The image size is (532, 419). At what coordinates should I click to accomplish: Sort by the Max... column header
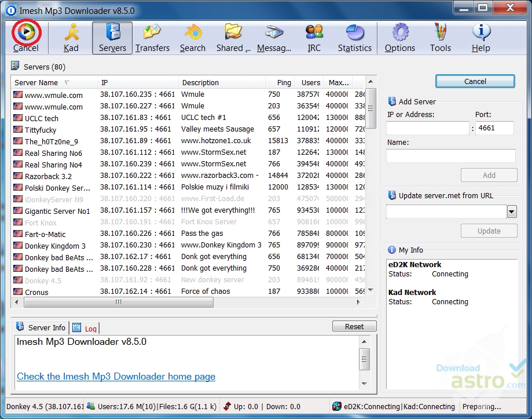[338, 82]
